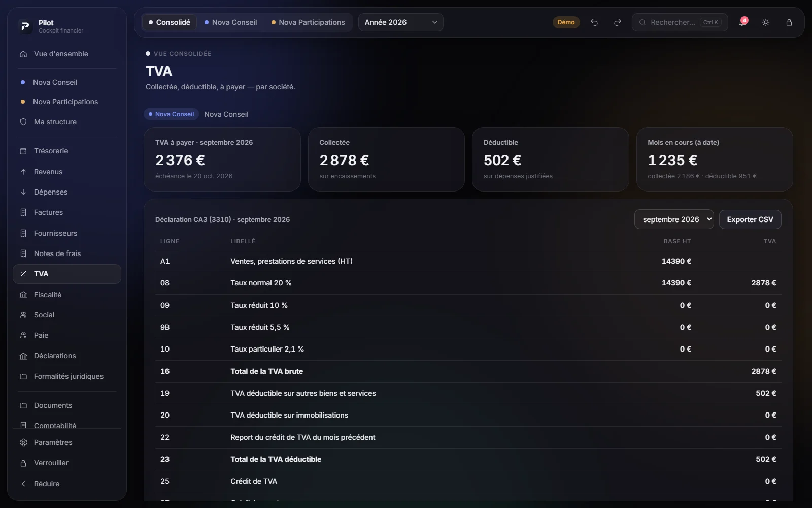Image resolution: width=812 pixels, height=508 pixels.
Task: Open notifications bell icon
Action: pyautogui.click(x=742, y=22)
